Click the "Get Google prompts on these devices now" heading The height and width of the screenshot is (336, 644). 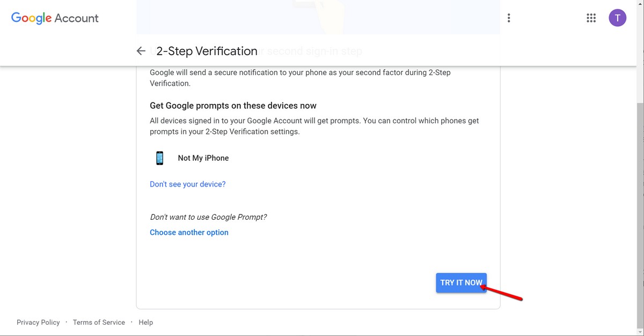pos(233,106)
